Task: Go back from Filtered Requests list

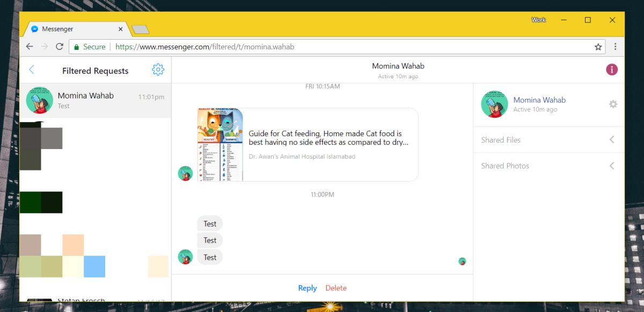Action: tap(31, 70)
